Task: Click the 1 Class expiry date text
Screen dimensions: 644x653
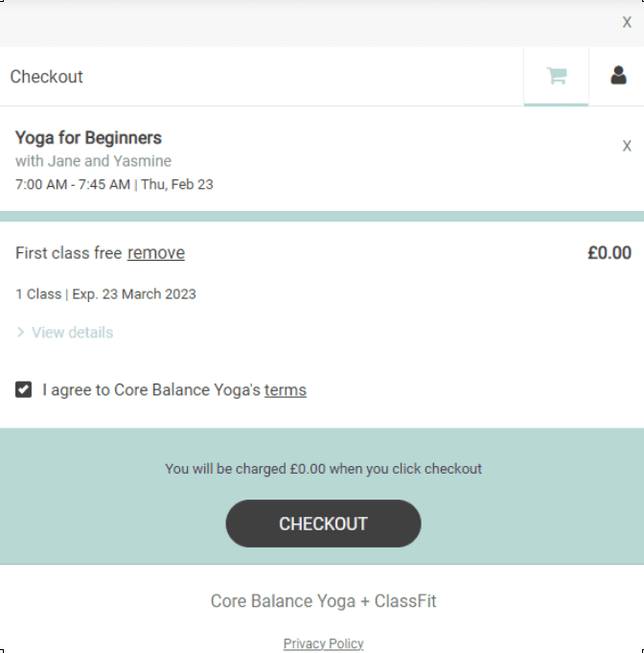Action: 105,294
